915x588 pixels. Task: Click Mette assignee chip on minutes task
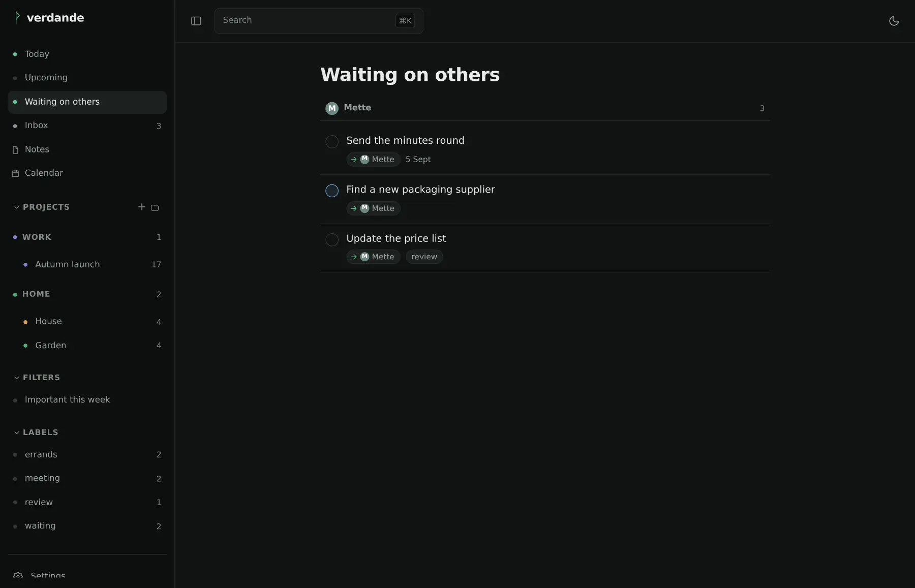pos(373,160)
